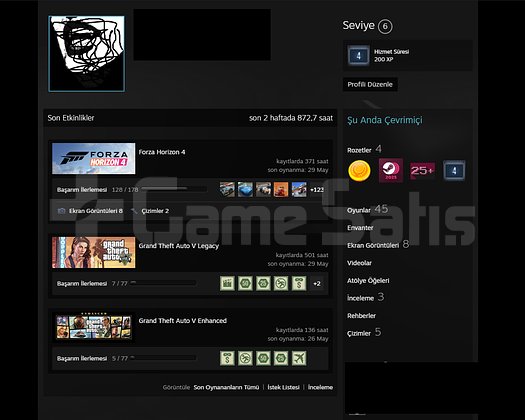
Task: View the second Forza achievement icon
Action: click(x=245, y=190)
